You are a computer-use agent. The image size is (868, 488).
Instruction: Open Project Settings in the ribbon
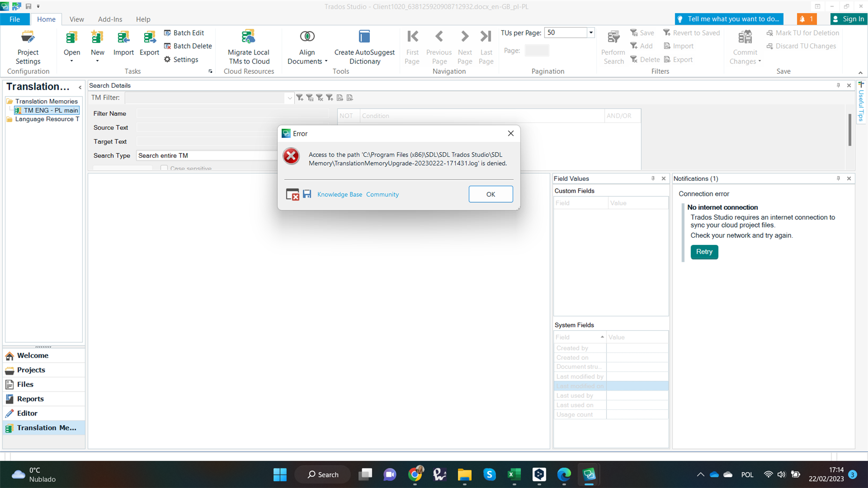[28, 48]
